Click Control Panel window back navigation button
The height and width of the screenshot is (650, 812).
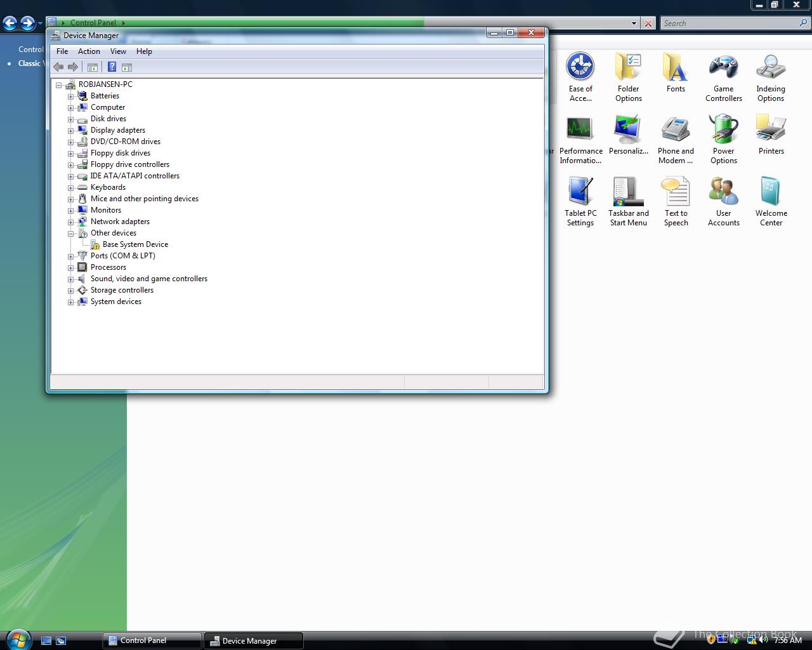point(10,23)
